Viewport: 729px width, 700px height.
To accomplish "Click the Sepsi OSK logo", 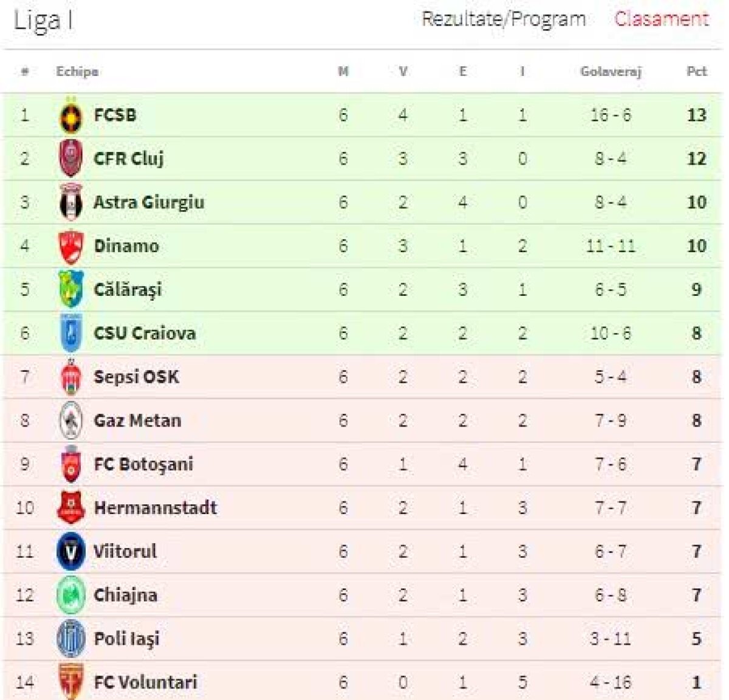I will [x=72, y=376].
